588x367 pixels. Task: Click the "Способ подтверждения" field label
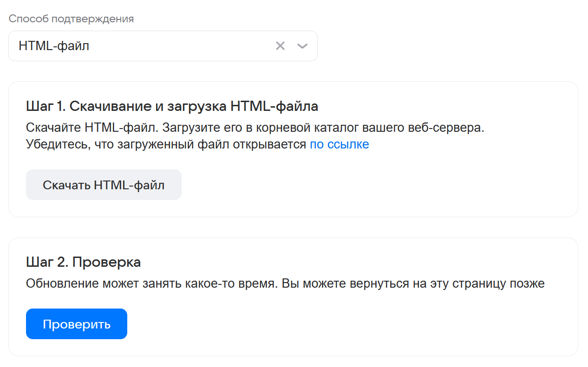pos(71,19)
